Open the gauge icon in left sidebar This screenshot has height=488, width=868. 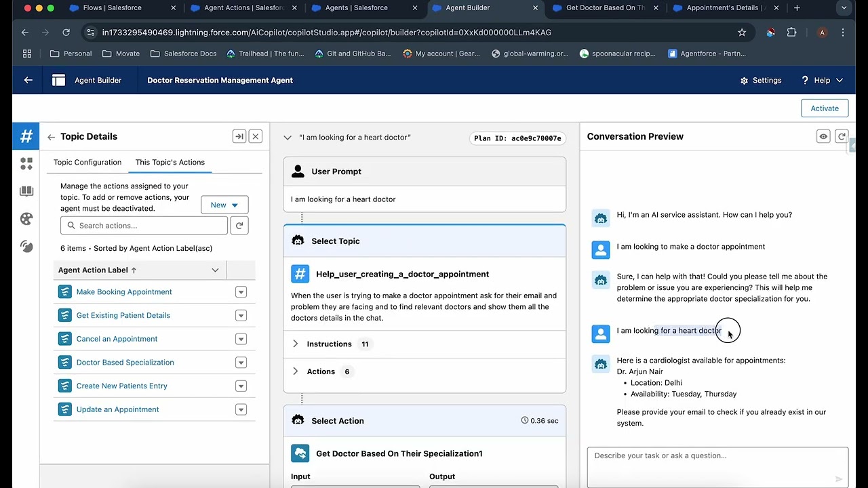tap(26, 247)
